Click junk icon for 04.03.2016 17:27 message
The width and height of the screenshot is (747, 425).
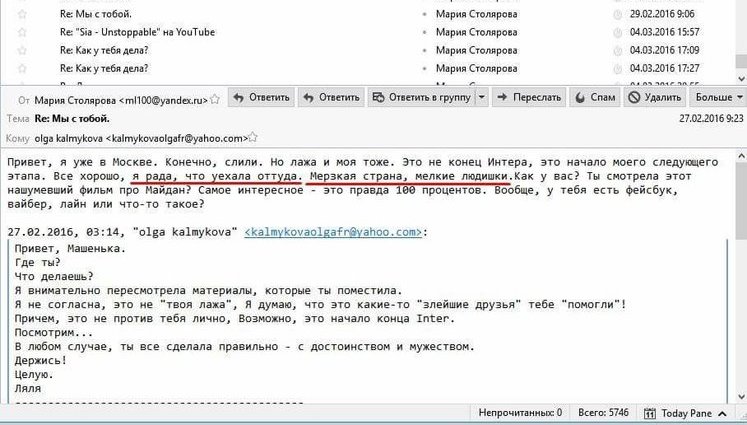click(x=617, y=69)
